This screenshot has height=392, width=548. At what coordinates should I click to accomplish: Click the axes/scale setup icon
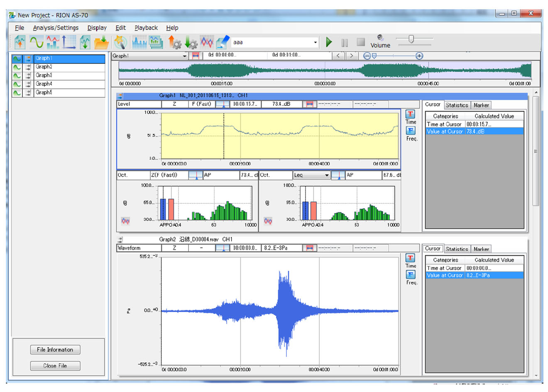click(69, 42)
